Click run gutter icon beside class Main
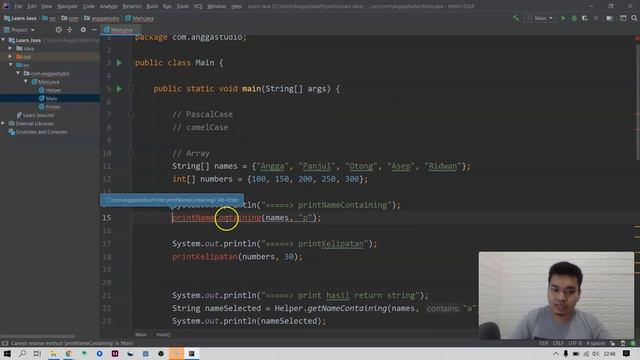Image resolution: width=640 pixels, height=360 pixels. [x=119, y=62]
